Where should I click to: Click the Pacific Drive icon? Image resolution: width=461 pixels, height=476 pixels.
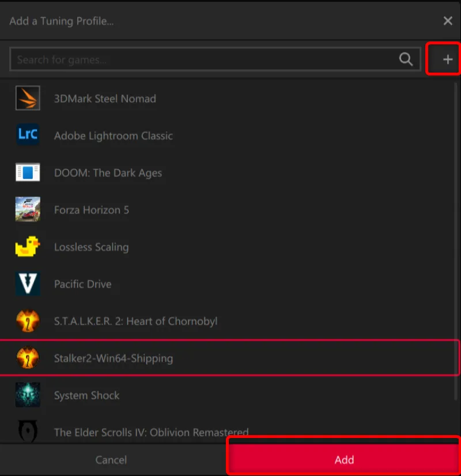pyautogui.click(x=28, y=284)
